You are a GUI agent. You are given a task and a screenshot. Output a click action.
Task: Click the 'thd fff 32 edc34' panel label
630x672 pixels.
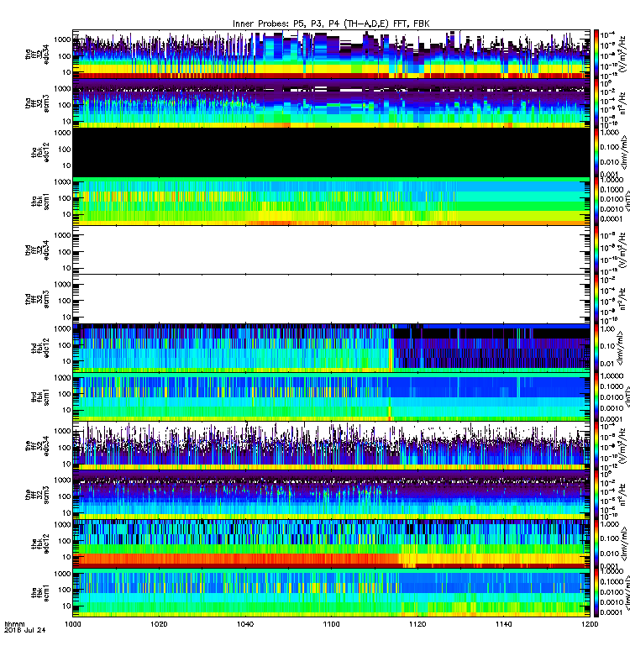(37, 250)
